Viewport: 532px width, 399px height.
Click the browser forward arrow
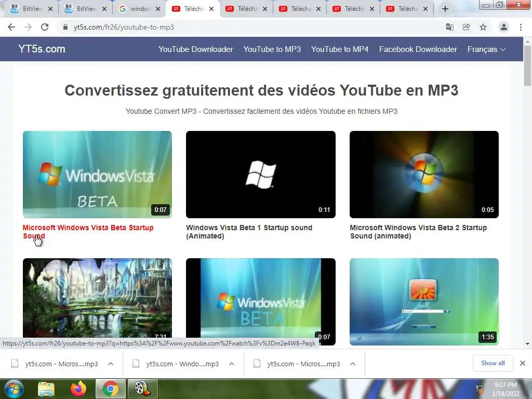coord(28,27)
